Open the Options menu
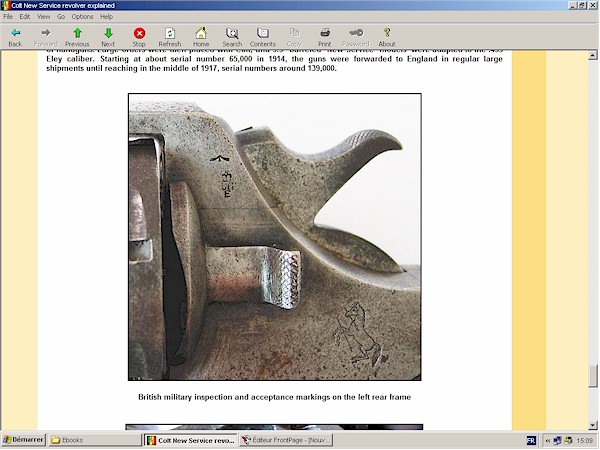 pyautogui.click(x=83, y=16)
